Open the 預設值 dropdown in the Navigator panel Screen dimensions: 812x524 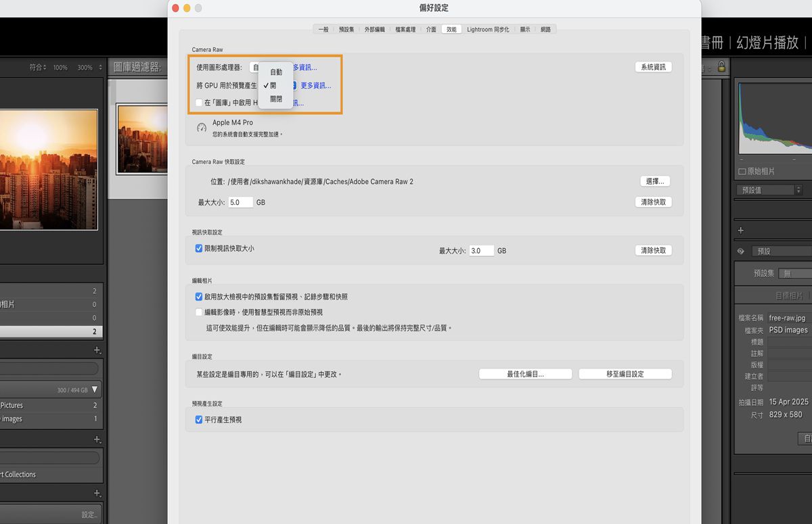(771, 189)
